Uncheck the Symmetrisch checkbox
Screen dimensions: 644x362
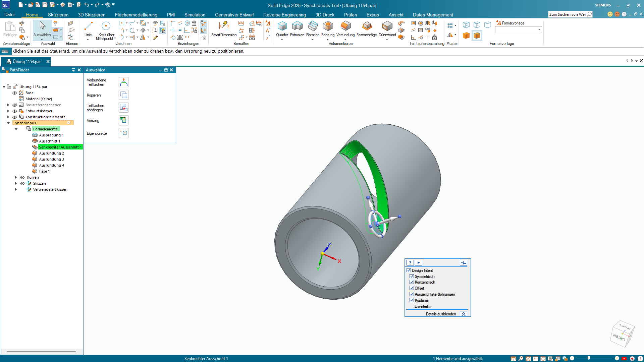point(412,276)
